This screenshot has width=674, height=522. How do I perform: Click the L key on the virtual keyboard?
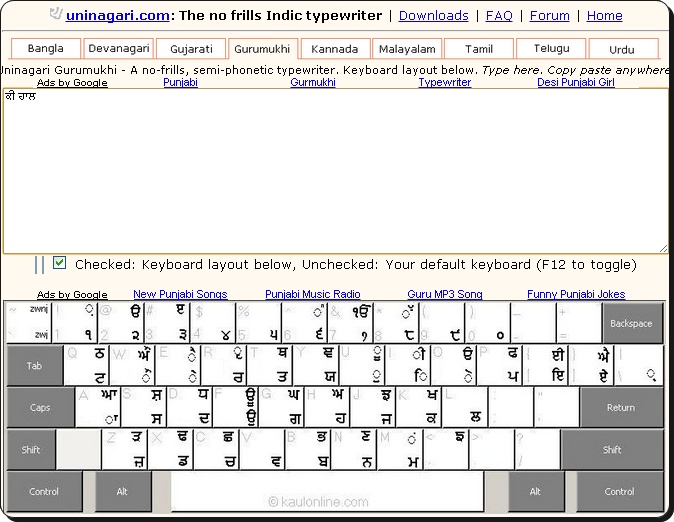click(466, 407)
